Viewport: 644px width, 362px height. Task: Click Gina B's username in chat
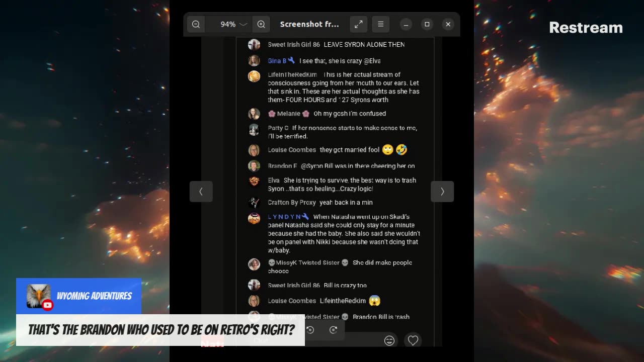click(x=277, y=61)
